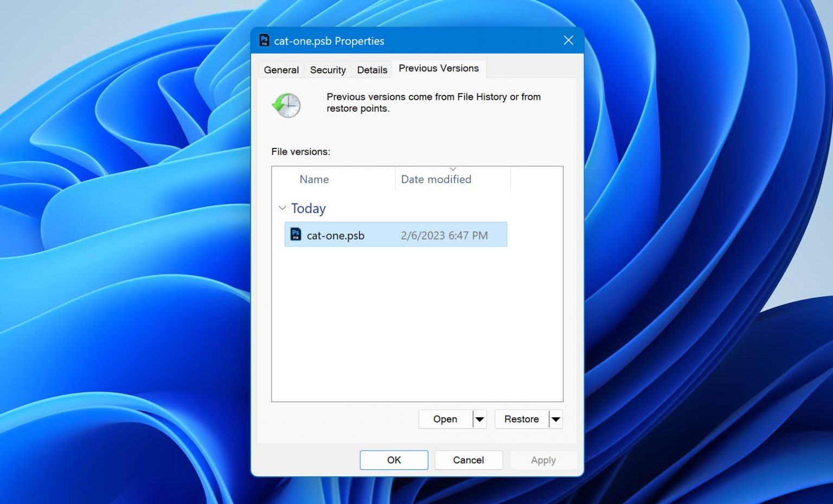This screenshot has width=833, height=504.
Task: Click the PSB icon in the title bar
Action: [264, 41]
